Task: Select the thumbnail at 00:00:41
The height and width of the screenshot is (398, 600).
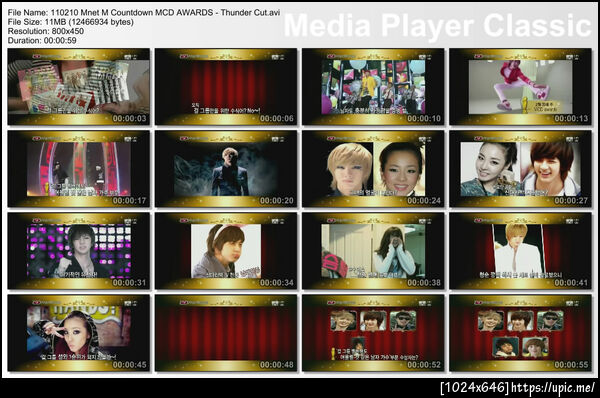Action: pyautogui.click(x=520, y=251)
